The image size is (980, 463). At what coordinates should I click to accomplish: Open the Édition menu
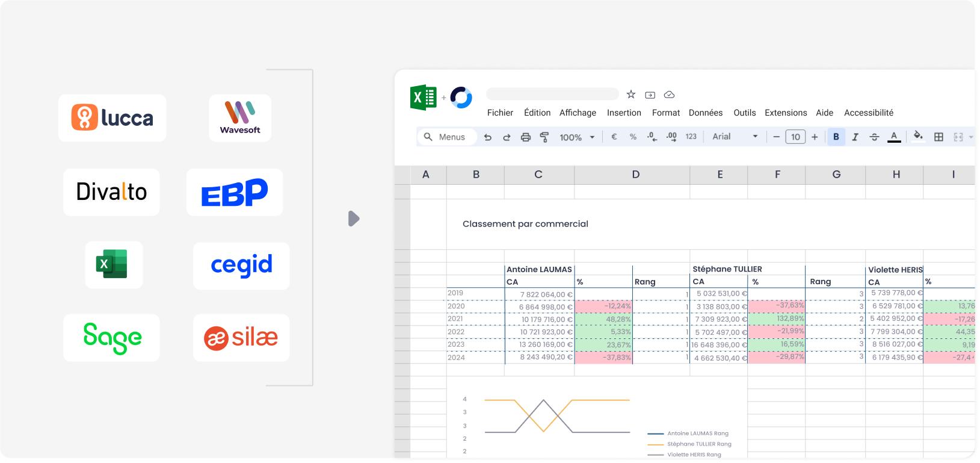[x=537, y=113]
